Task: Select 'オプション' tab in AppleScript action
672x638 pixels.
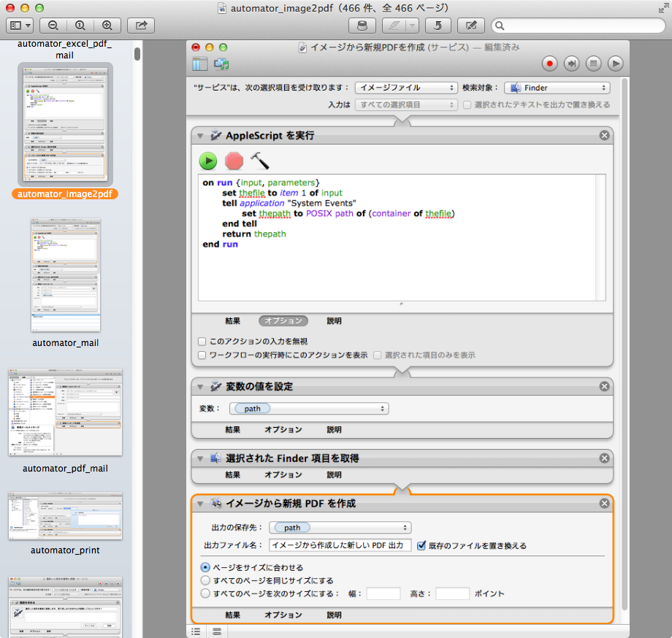Action: 283,321
